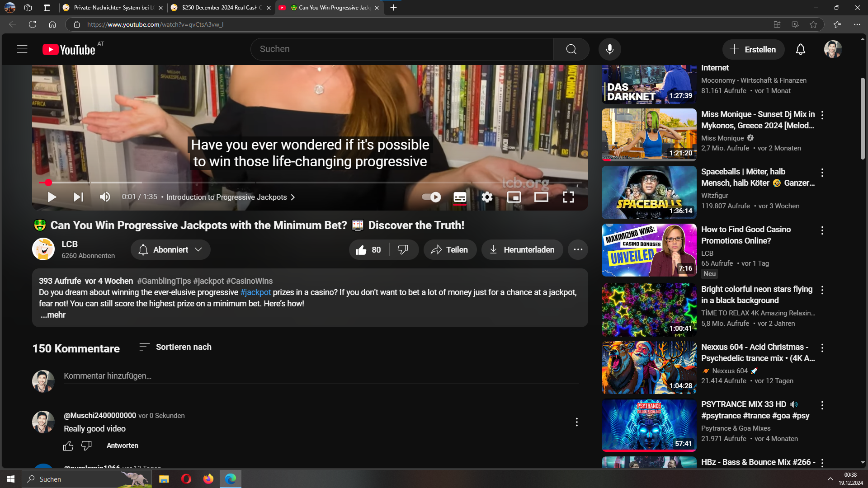Expand the description with ...mehr

tap(53, 315)
